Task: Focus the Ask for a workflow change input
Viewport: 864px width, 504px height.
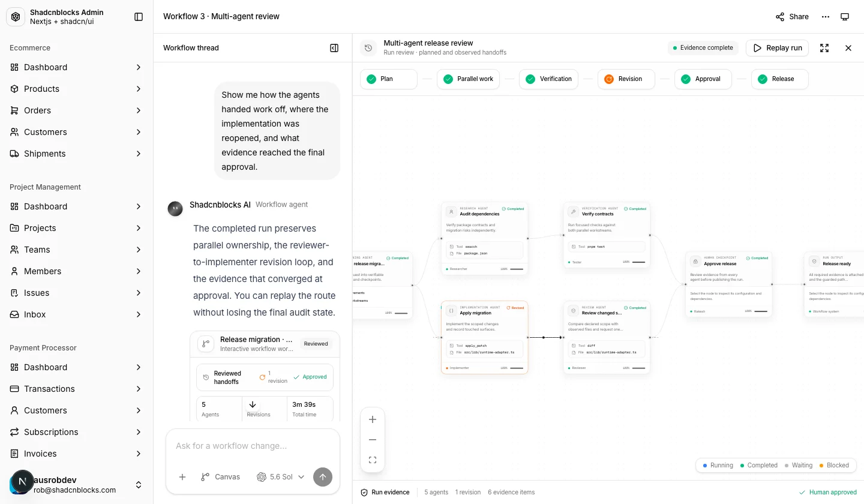Action: tap(253, 446)
